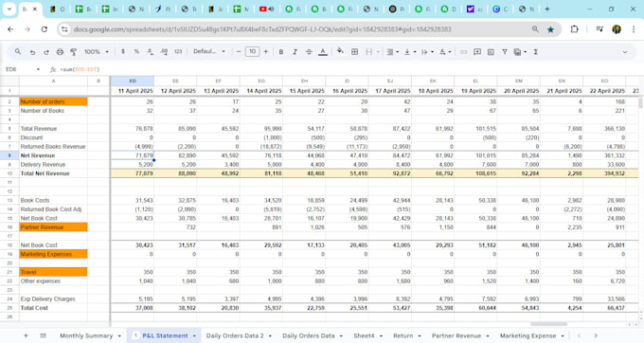This screenshot has width=644, height=343.
Task: Open the font family dropdown
Action: [209, 52]
